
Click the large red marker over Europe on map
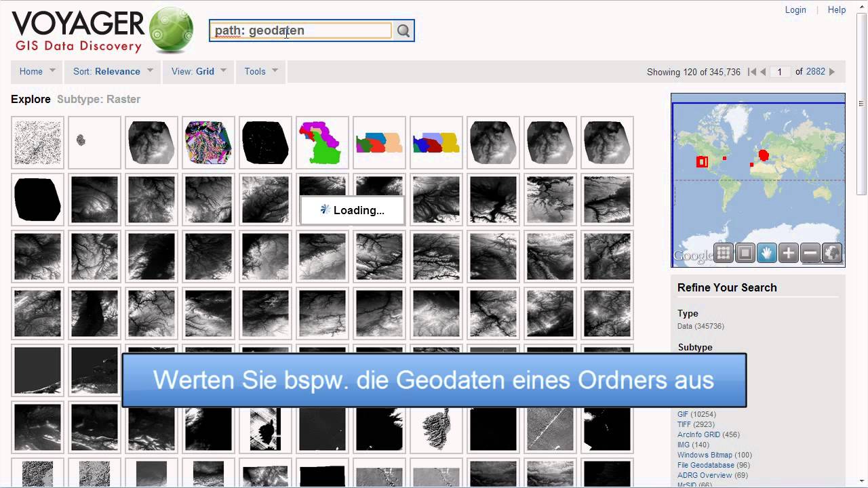[764, 155]
